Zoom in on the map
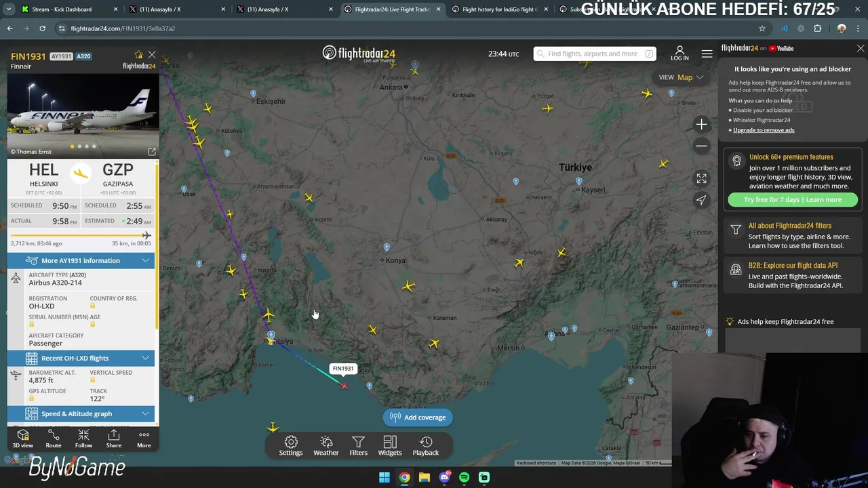The width and height of the screenshot is (868, 488). tap(701, 124)
